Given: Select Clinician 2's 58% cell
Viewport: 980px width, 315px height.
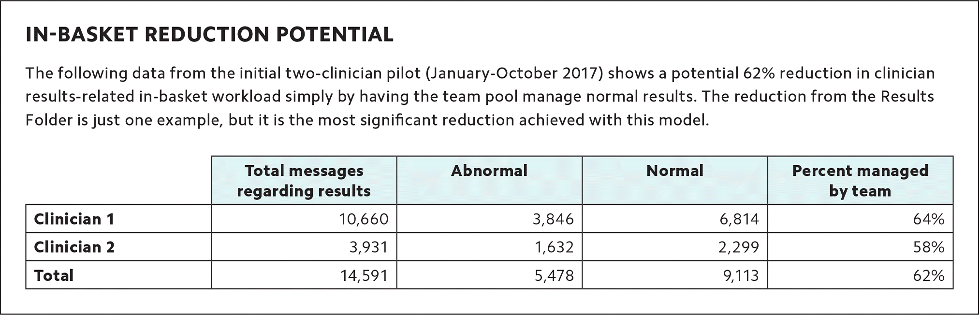Looking at the screenshot, I should 928,247.
